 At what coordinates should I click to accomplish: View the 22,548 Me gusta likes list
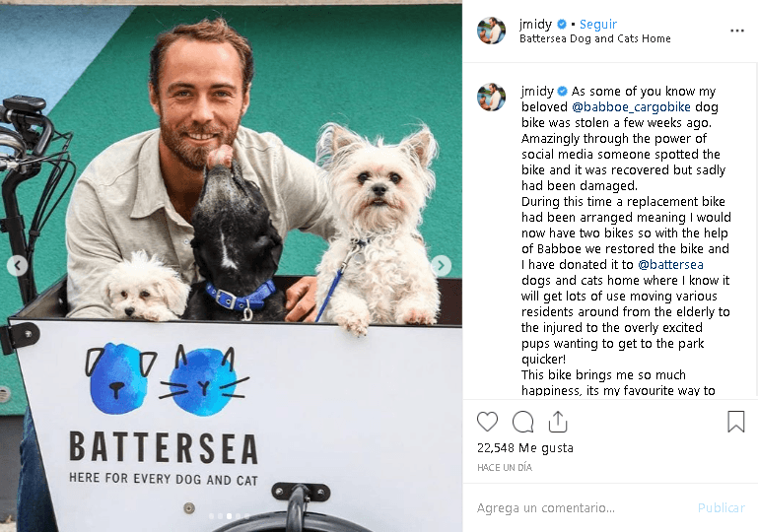pyautogui.click(x=525, y=448)
